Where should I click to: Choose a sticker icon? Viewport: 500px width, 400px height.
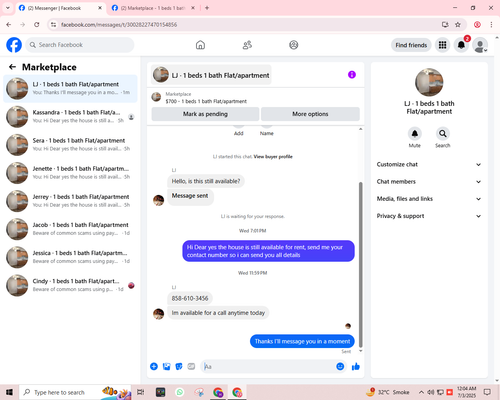pos(179,367)
